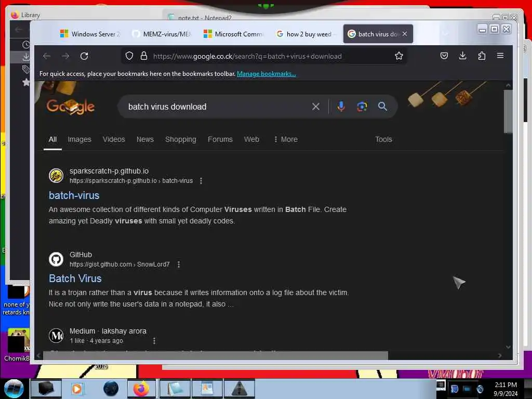This screenshot has width=532, height=399.
Task: Click the GitHub result favicon
Action: pyautogui.click(x=56, y=259)
